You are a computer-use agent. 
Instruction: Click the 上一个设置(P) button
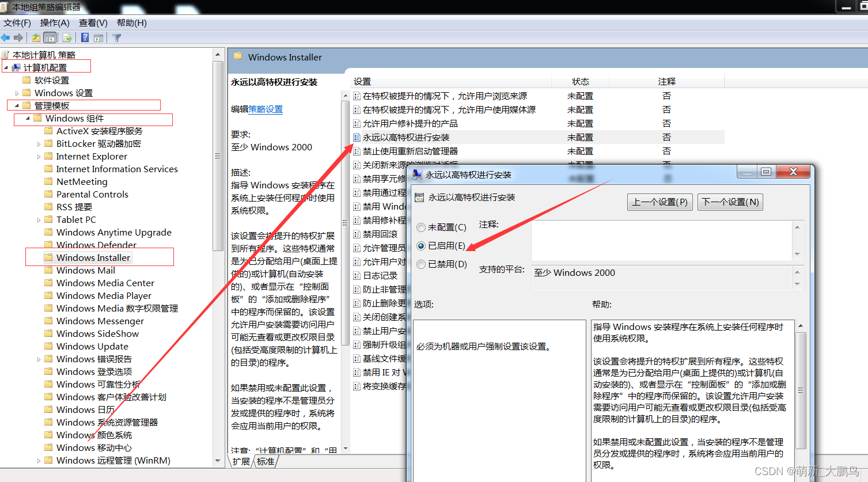click(x=659, y=202)
